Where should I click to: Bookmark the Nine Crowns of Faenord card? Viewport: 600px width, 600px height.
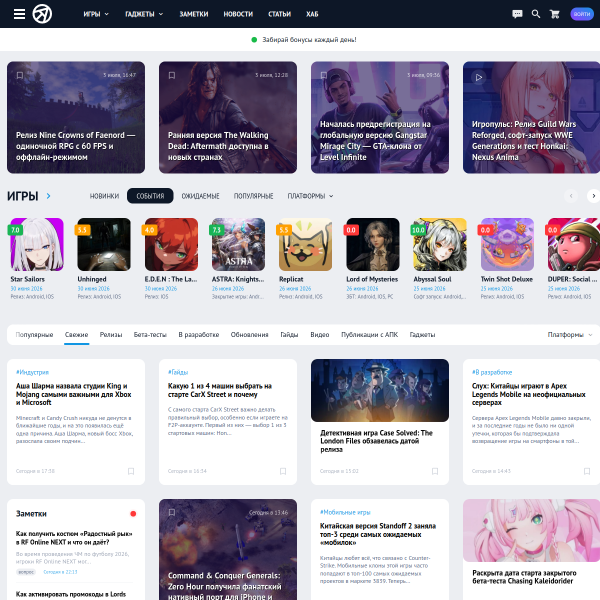pos(20,75)
